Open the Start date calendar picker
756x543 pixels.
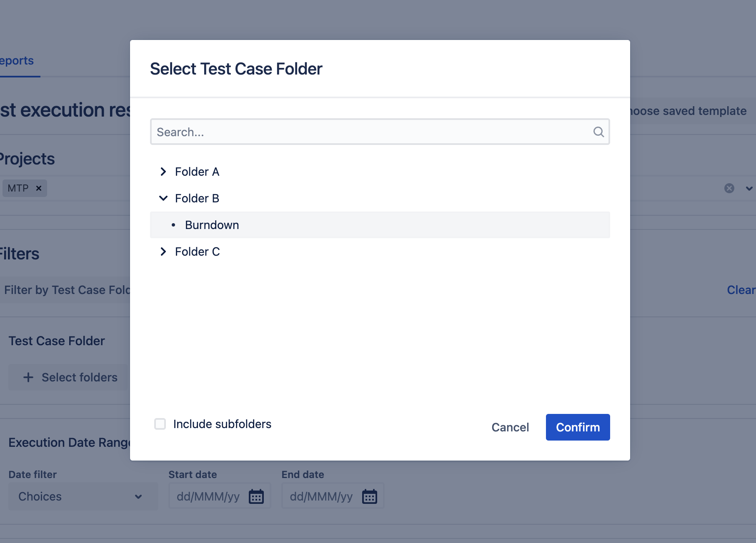[256, 496]
